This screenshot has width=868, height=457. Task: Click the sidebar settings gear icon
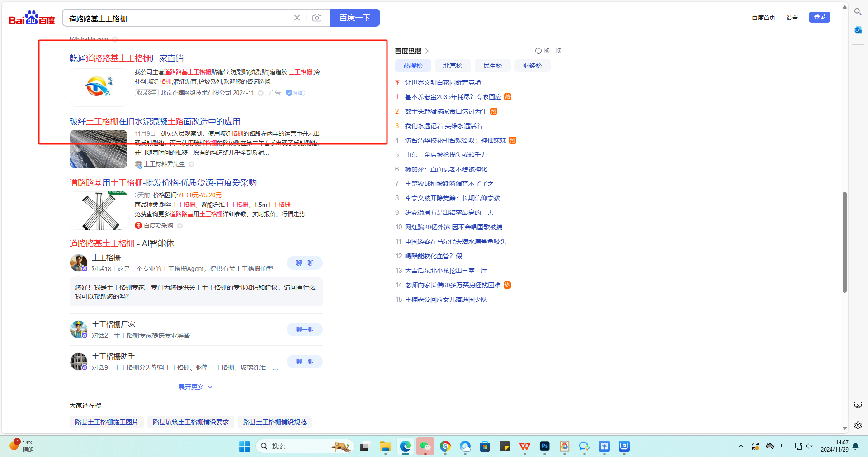858,425
